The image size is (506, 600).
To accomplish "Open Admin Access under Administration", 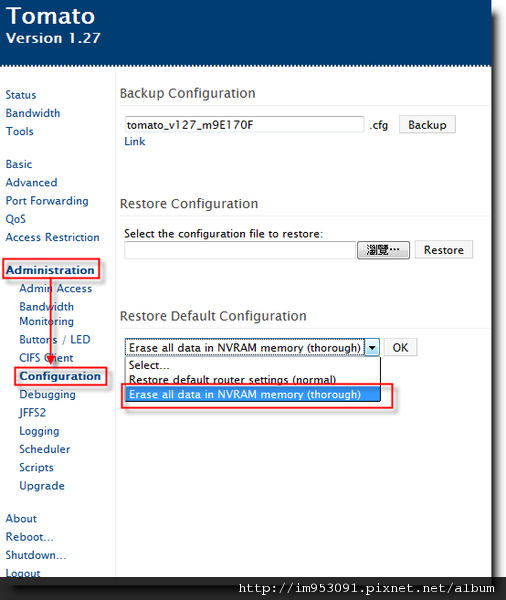I will coord(55,289).
